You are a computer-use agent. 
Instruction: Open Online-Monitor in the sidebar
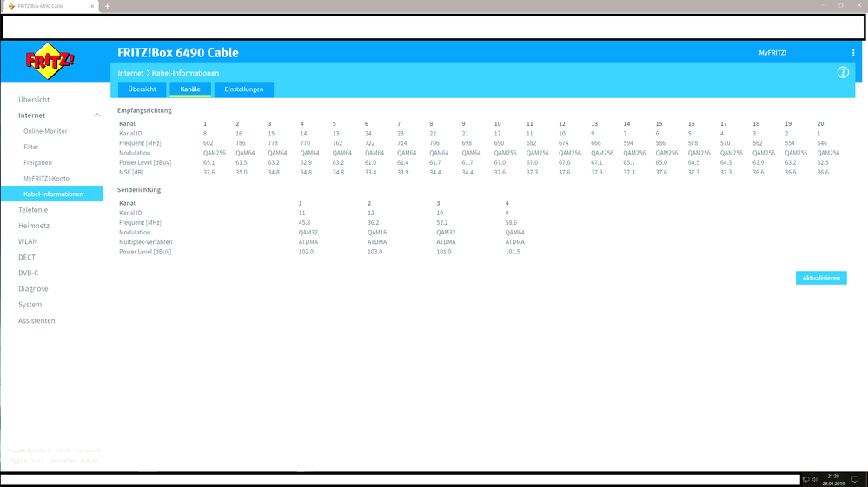(45, 131)
